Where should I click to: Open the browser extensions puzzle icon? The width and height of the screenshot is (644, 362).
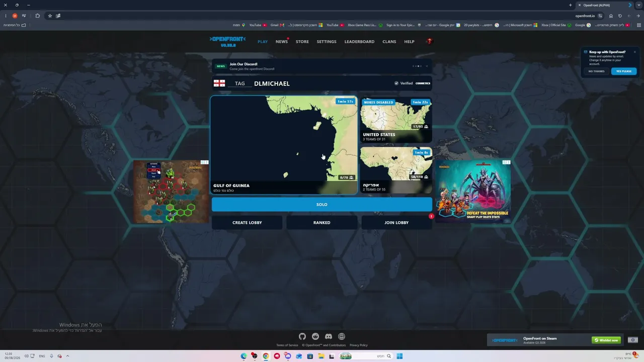pyautogui.click(x=37, y=16)
